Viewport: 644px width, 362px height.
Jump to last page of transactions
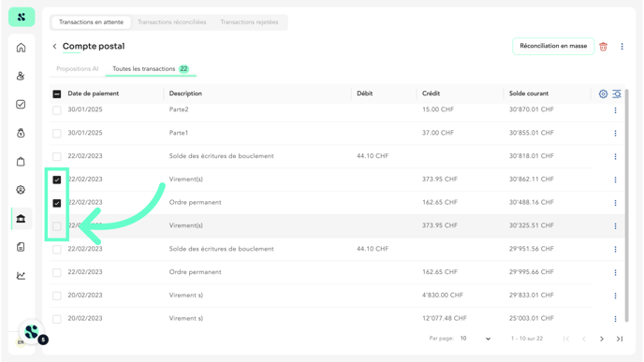point(620,339)
